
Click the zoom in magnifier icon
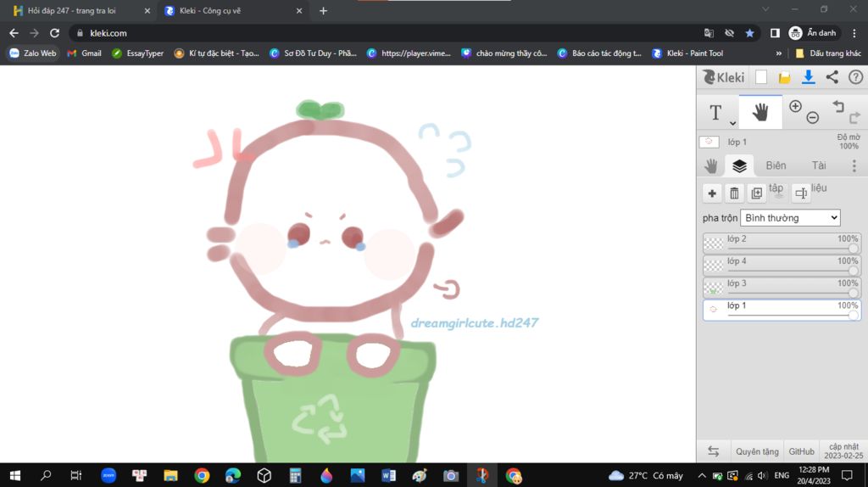click(795, 106)
